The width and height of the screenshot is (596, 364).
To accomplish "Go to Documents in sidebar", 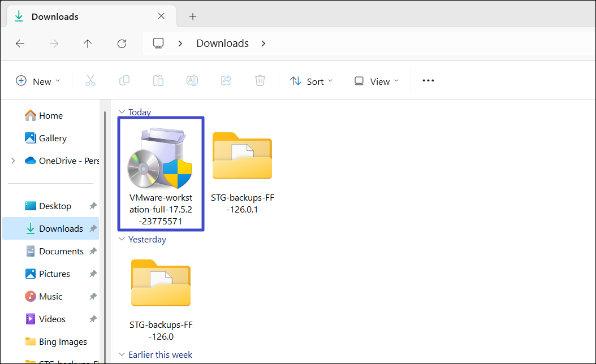I will pyautogui.click(x=61, y=252).
